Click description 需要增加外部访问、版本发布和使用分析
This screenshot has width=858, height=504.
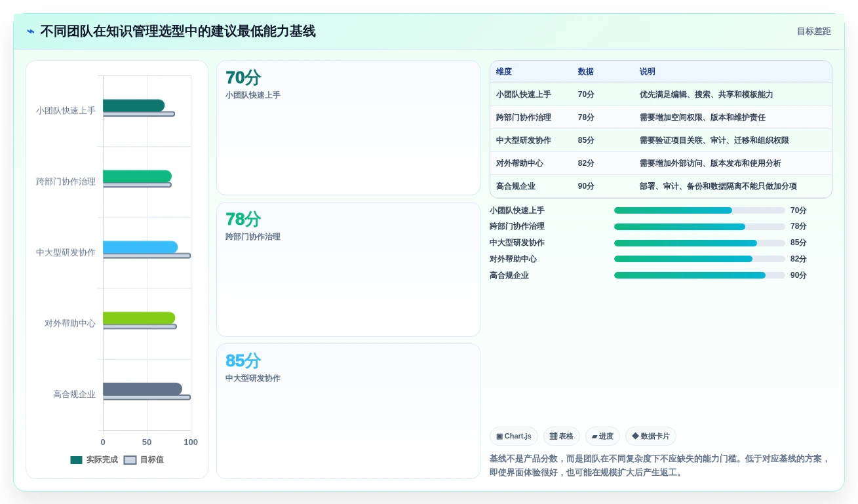click(711, 163)
